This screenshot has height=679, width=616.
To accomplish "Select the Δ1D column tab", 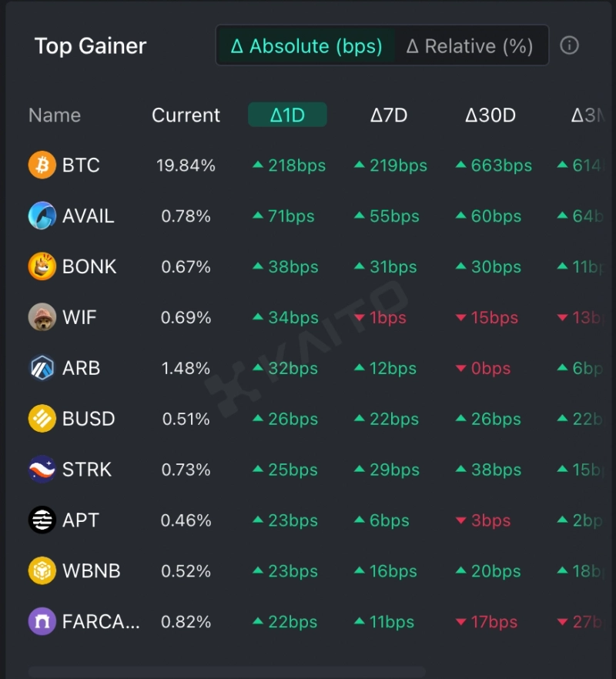I will click(287, 115).
